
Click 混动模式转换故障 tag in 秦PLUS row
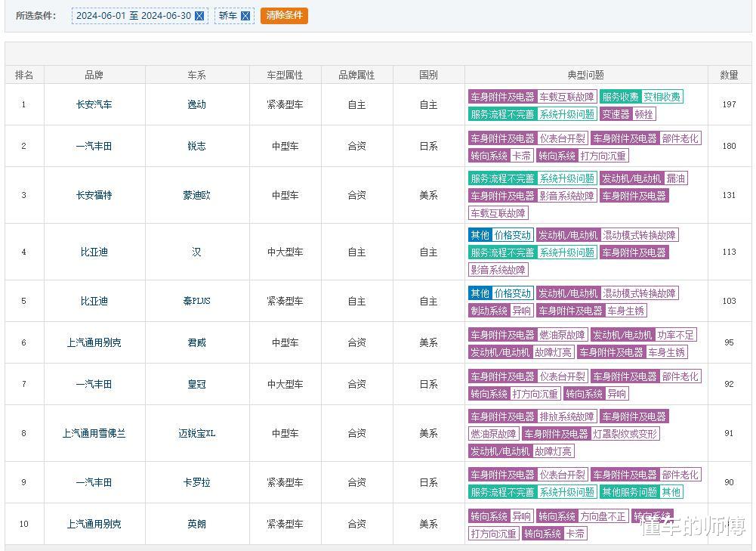(x=640, y=293)
